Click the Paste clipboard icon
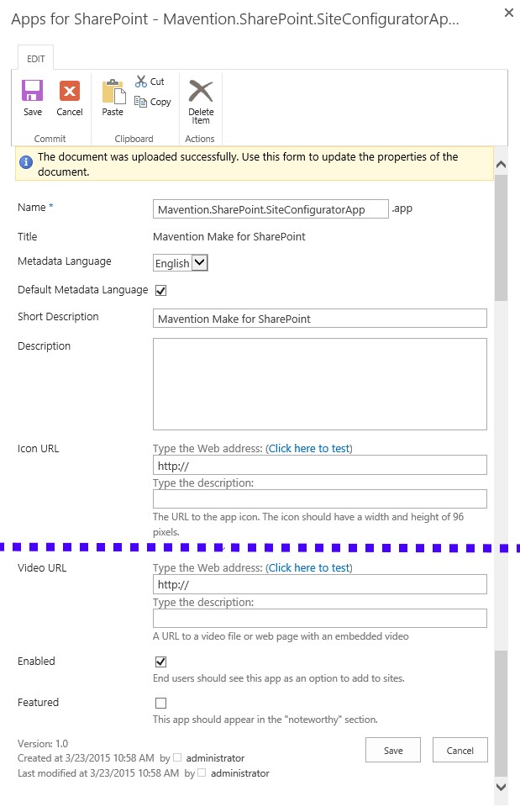 point(113,92)
